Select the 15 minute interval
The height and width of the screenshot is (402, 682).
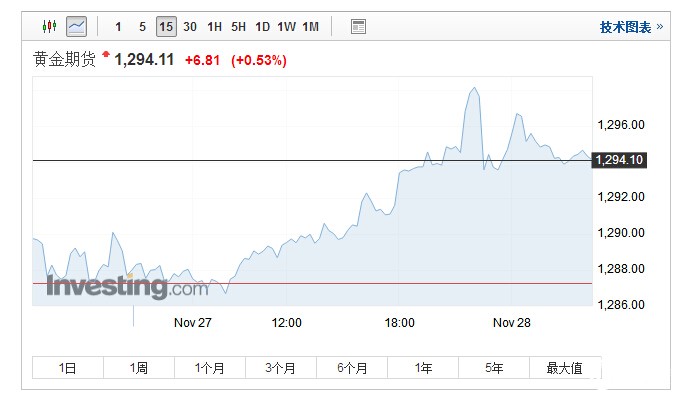(x=166, y=27)
